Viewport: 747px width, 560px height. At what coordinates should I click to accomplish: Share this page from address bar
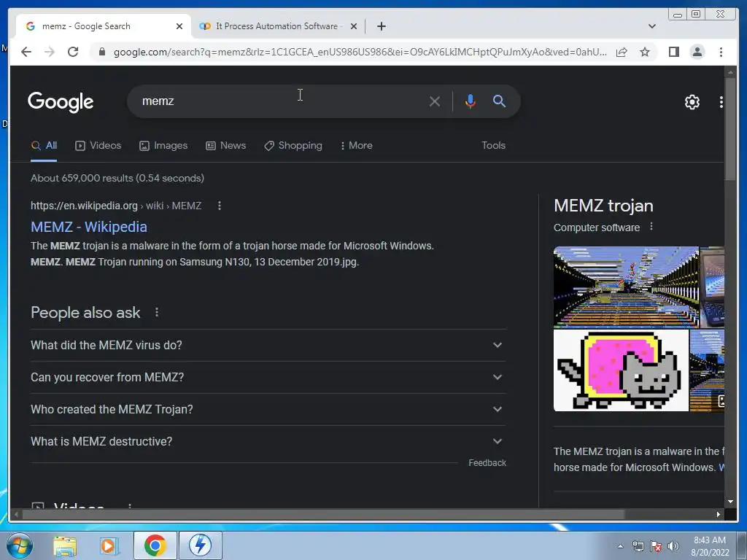click(x=622, y=52)
